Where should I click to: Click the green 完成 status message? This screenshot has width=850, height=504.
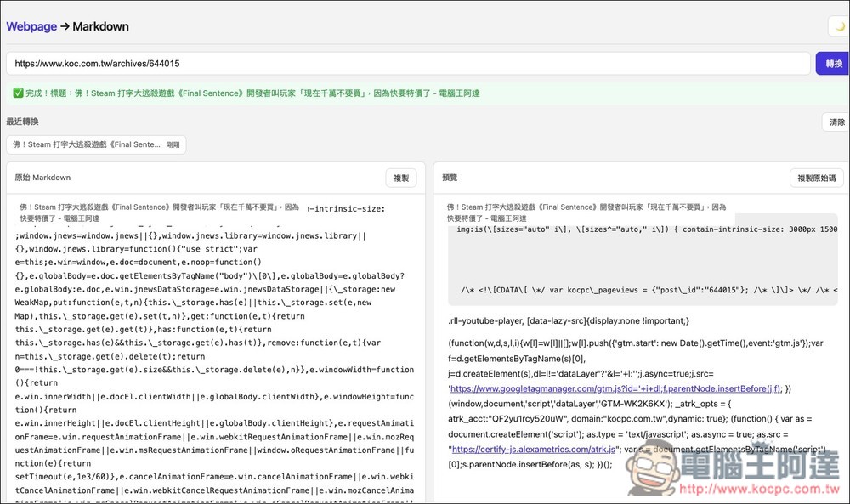coord(252,93)
